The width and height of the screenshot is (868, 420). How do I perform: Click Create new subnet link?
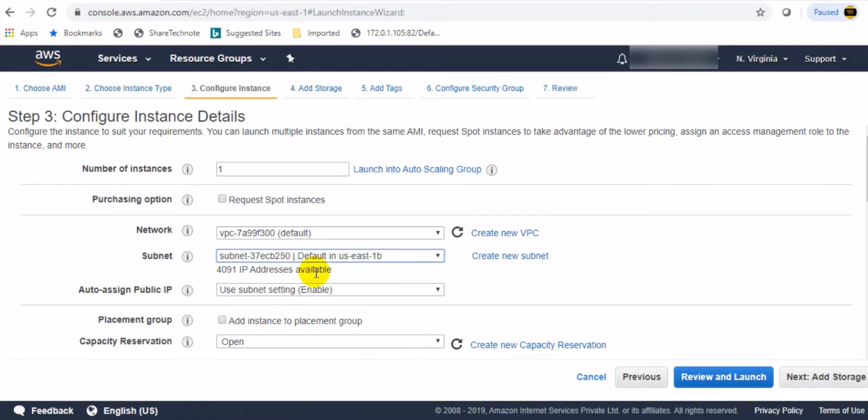tap(510, 256)
